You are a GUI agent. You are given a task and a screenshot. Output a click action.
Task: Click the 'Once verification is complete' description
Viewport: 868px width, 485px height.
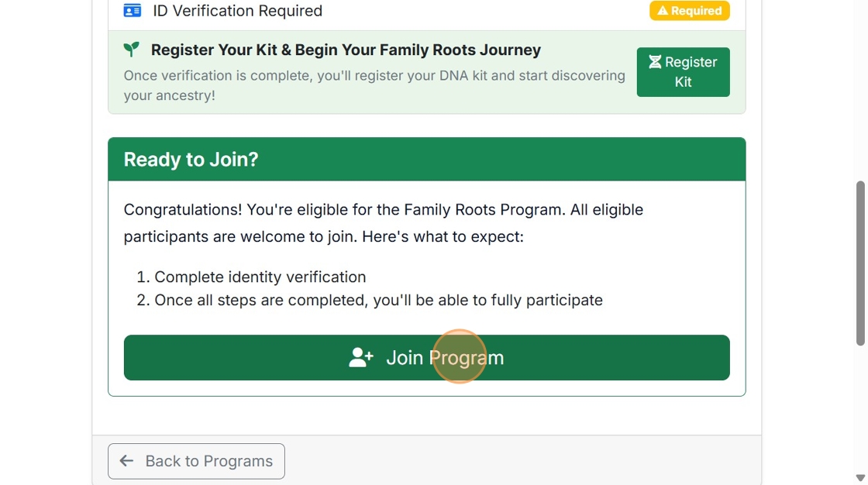(x=374, y=85)
